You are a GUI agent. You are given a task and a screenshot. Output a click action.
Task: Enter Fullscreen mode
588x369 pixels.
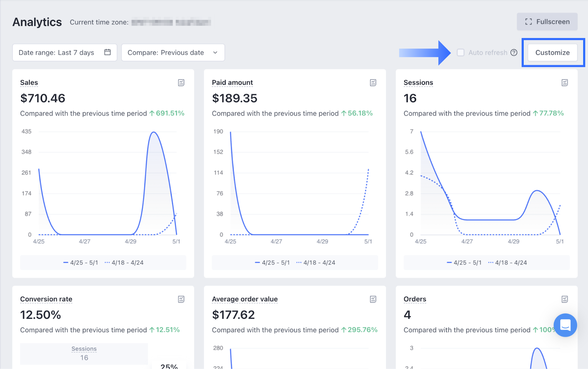tap(547, 22)
